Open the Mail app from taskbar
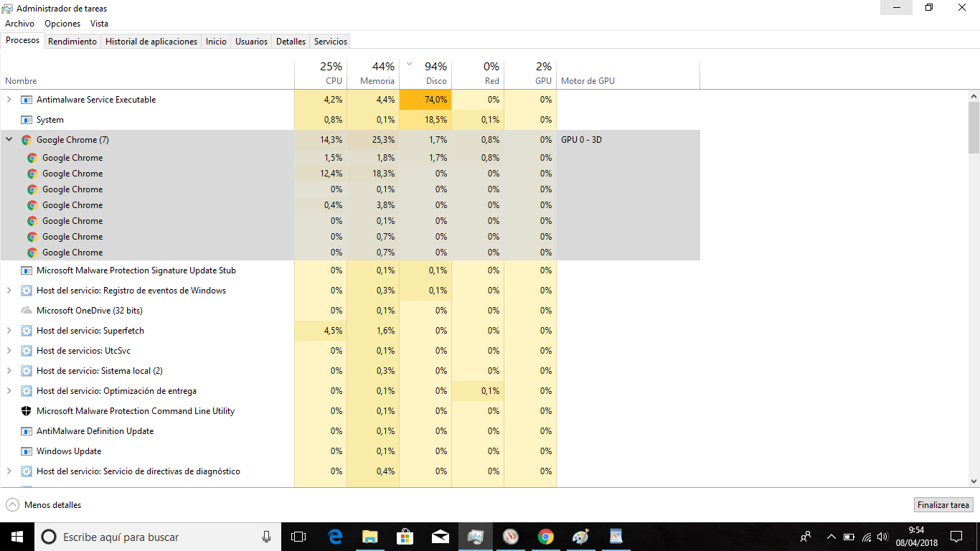 (x=440, y=537)
